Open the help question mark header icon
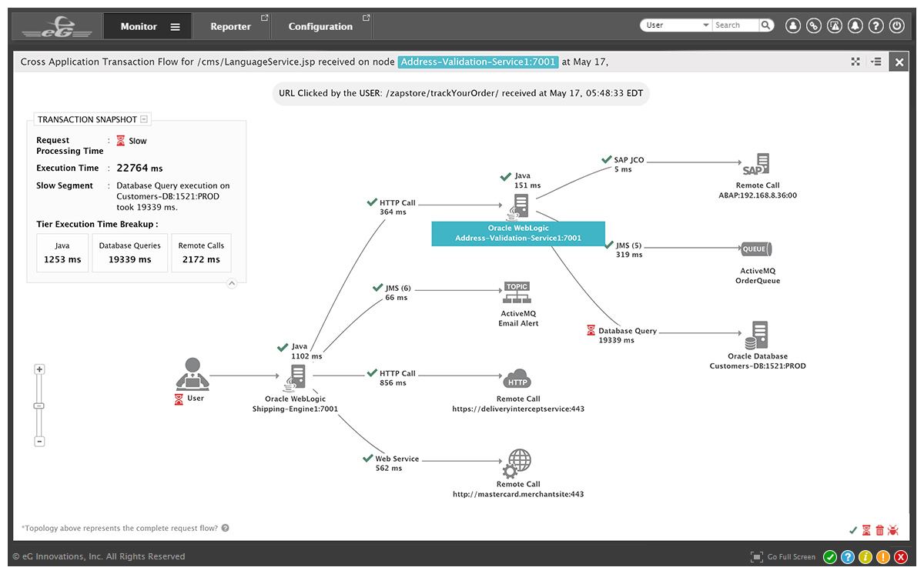The width and height of the screenshot is (924, 574). [875, 25]
